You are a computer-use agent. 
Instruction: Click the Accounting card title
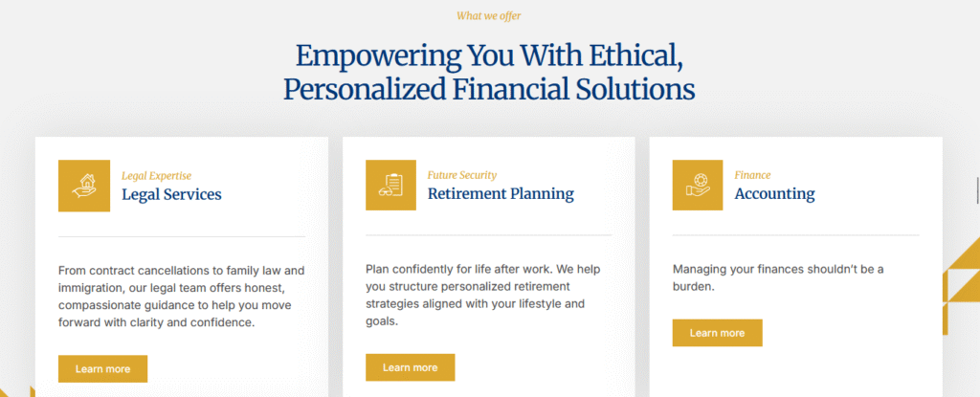(774, 193)
